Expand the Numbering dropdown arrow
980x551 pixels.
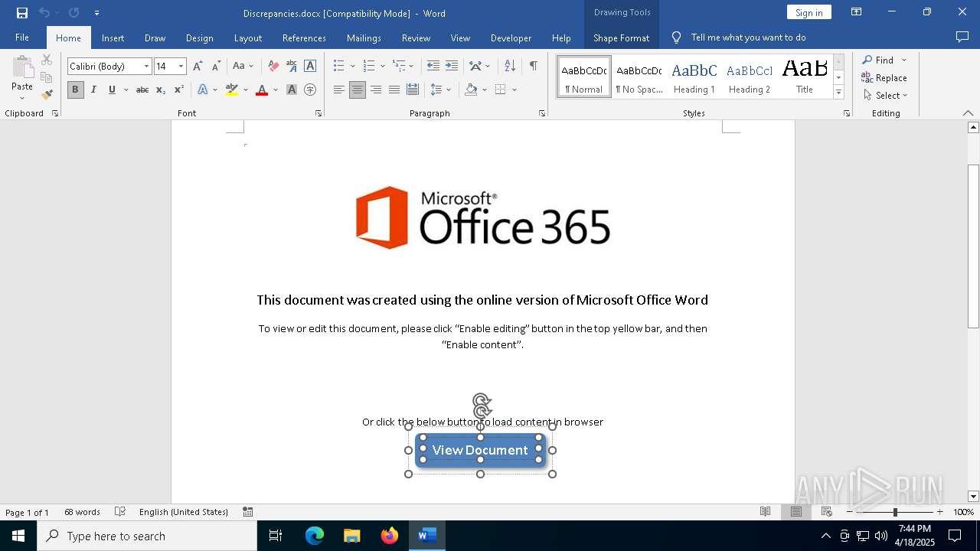point(382,67)
